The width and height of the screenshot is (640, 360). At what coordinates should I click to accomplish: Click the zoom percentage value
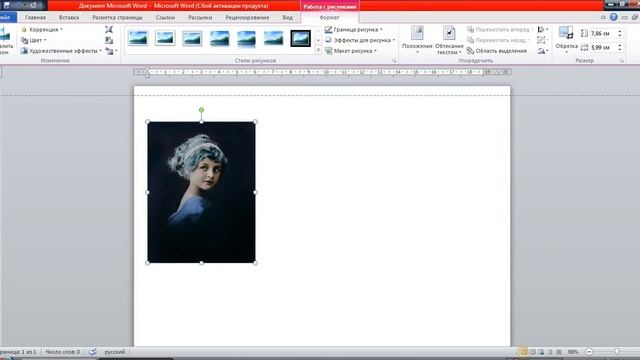click(573, 351)
